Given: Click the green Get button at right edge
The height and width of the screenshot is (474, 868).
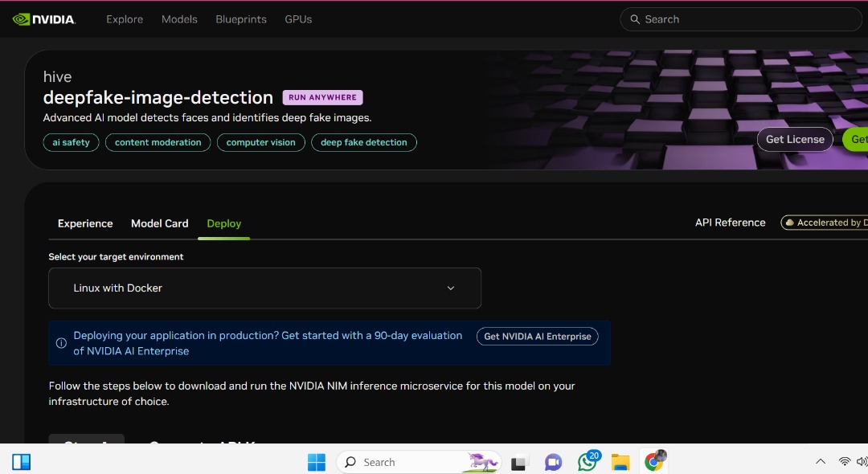Looking at the screenshot, I should [856, 139].
